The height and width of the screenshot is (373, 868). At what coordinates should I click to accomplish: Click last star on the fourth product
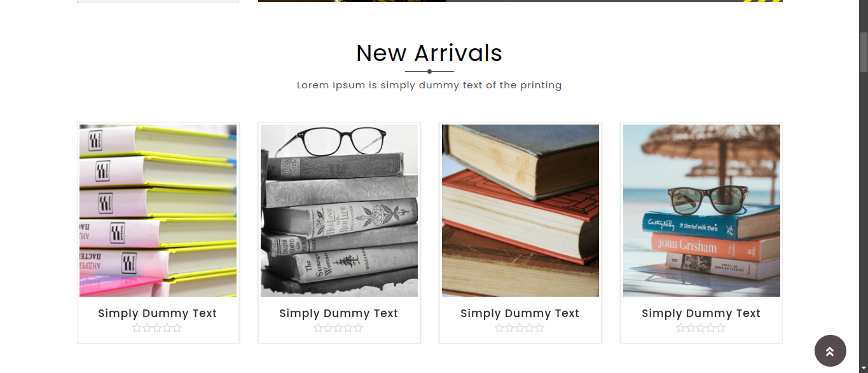coord(721,328)
